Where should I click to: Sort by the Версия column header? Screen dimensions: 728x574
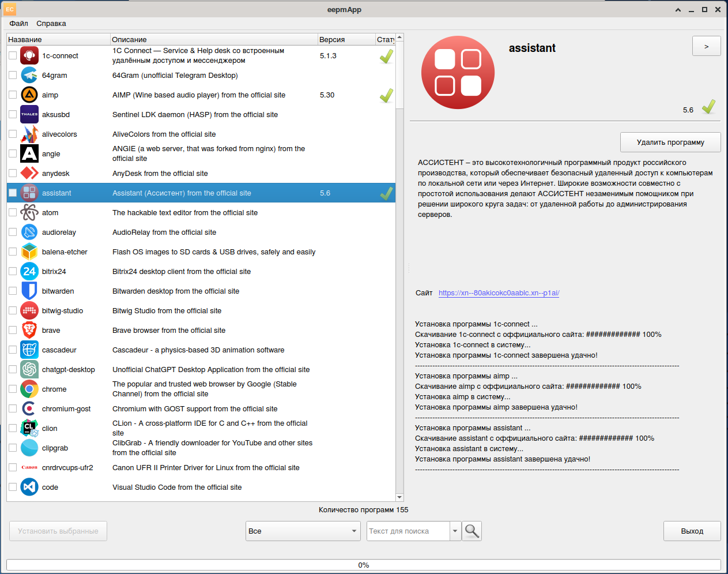[x=346, y=39]
